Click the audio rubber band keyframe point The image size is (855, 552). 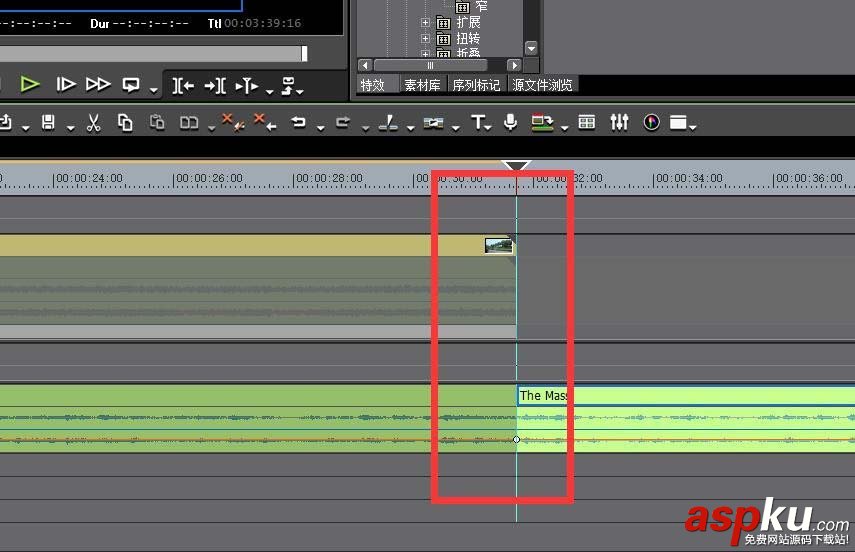tap(516, 440)
